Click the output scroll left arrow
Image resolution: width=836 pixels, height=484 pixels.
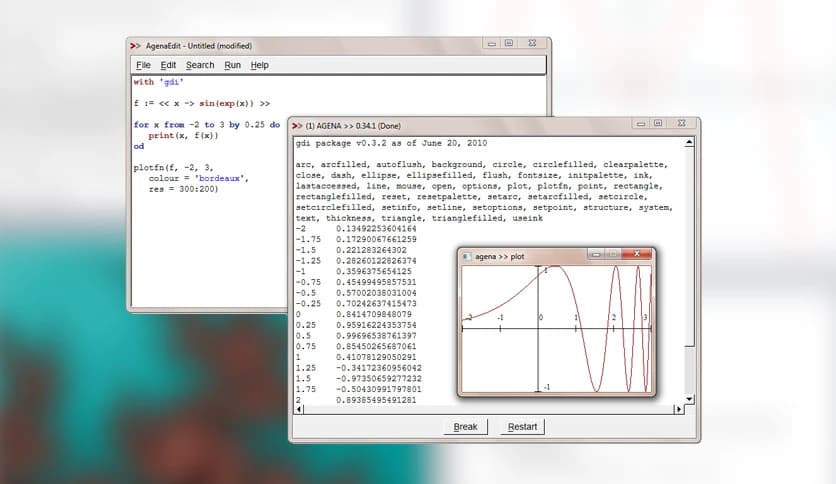pyautogui.click(x=299, y=409)
